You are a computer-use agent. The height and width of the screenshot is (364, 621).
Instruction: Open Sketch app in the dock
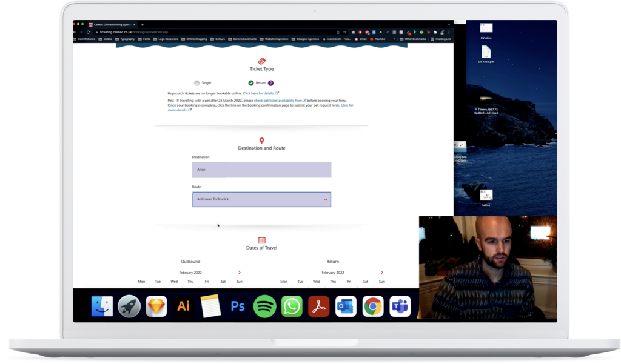[x=156, y=306]
